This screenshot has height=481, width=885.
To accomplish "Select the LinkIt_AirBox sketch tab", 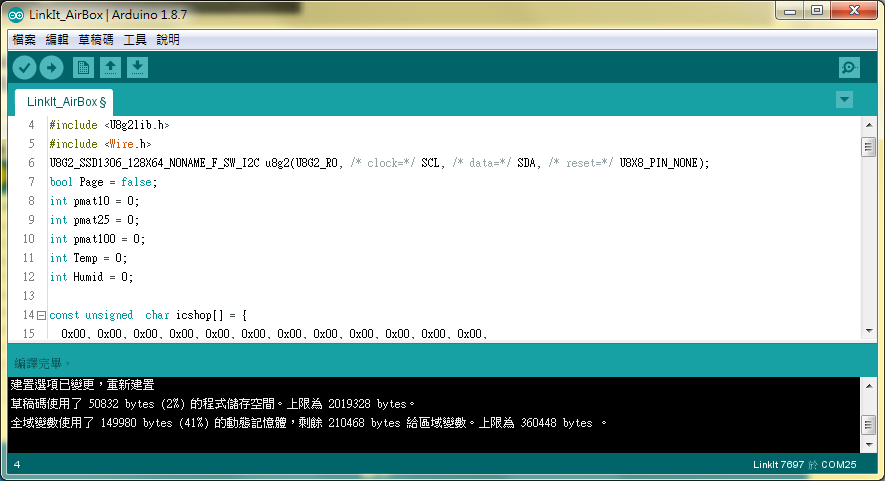I will (x=65, y=102).
